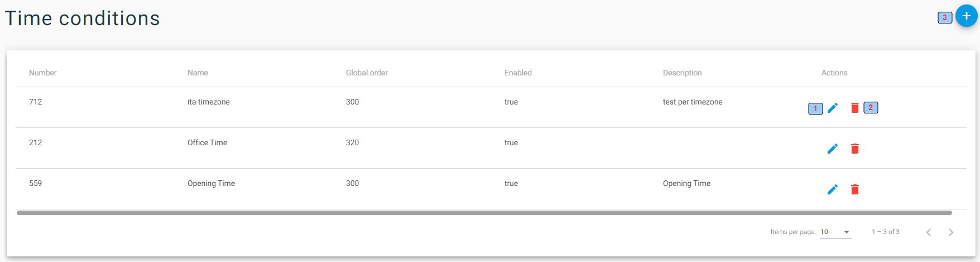Edit the Opening Time condition
The width and height of the screenshot is (980, 262).
[x=832, y=189]
